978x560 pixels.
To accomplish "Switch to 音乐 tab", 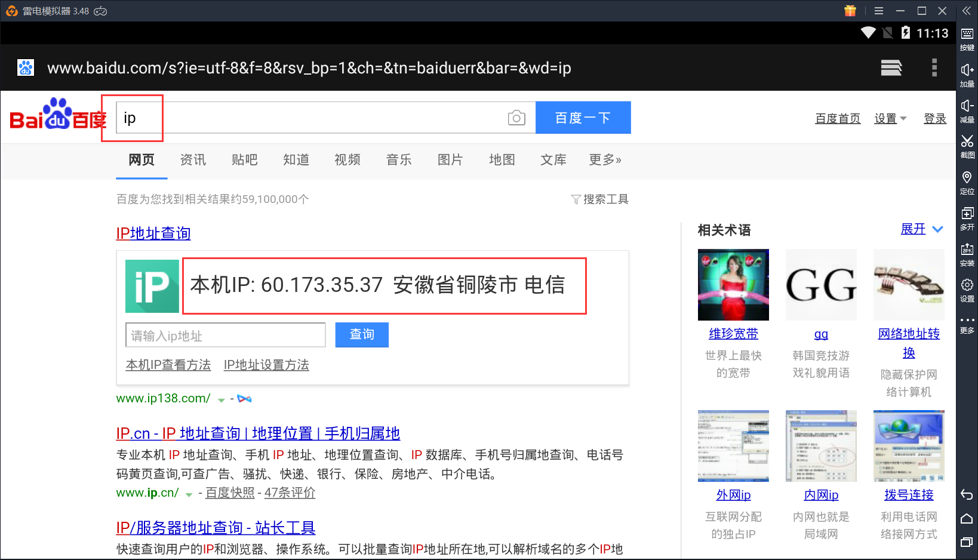I will click(x=399, y=159).
